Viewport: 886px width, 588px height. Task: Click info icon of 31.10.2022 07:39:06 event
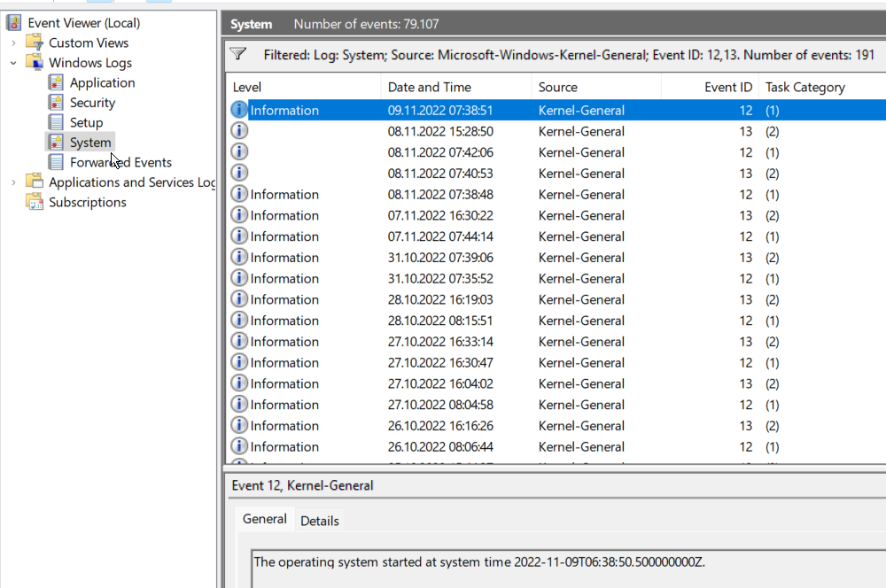pyautogui.click(x=239, y=257)
